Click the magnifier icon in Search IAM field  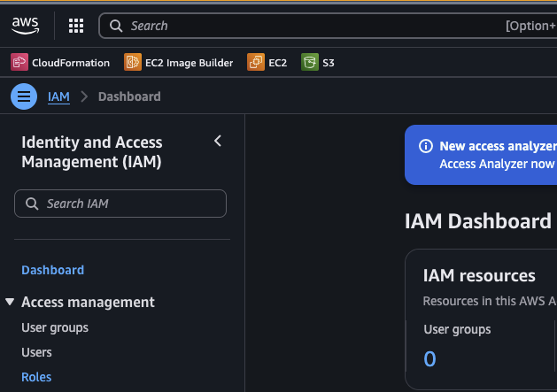point(32,204)
